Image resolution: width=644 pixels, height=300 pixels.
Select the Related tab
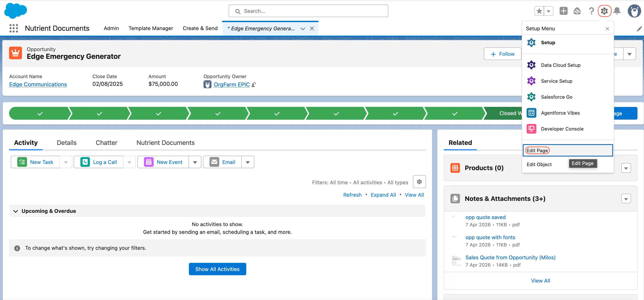(x=460, y=143)
